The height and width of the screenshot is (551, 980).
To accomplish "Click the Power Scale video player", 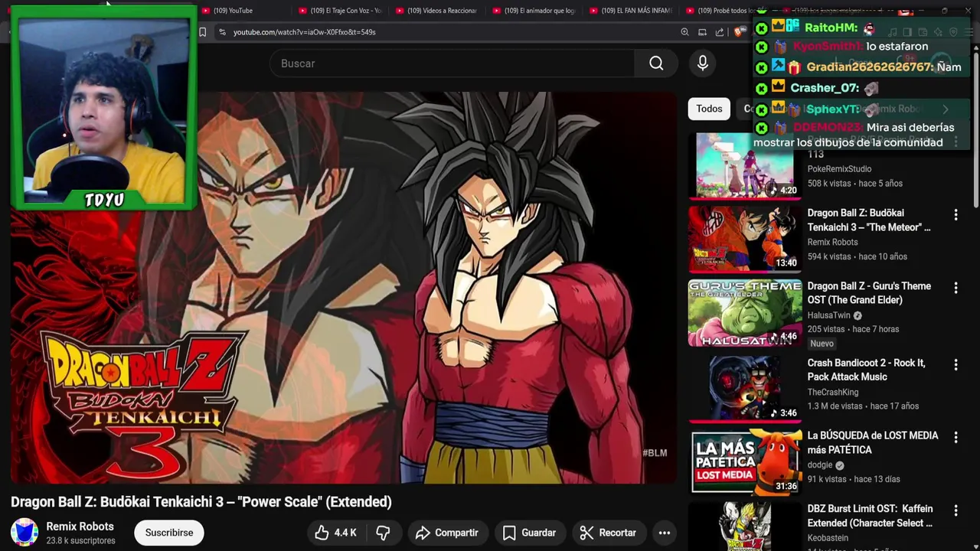I will [x=344, y=288].
